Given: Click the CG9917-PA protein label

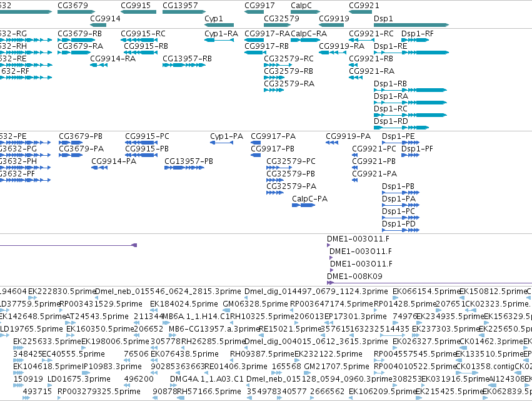Looking at the screenshot, I should pyautogui.click(x=273, y=136).
